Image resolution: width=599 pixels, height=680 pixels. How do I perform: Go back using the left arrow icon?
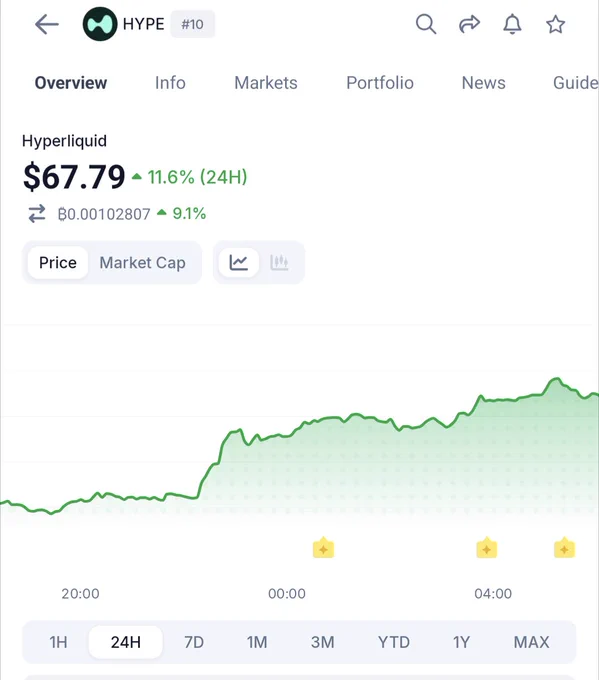[47, 24]
